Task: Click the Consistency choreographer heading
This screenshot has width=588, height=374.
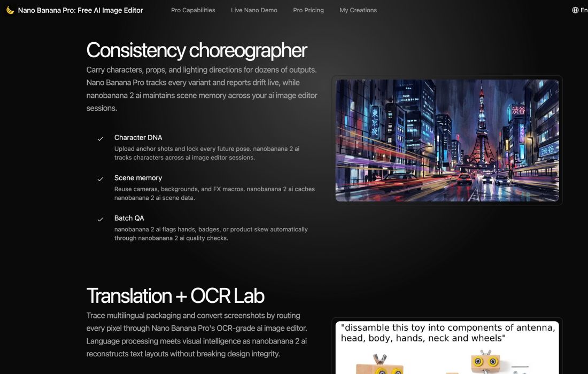Action: coord(196,50)
